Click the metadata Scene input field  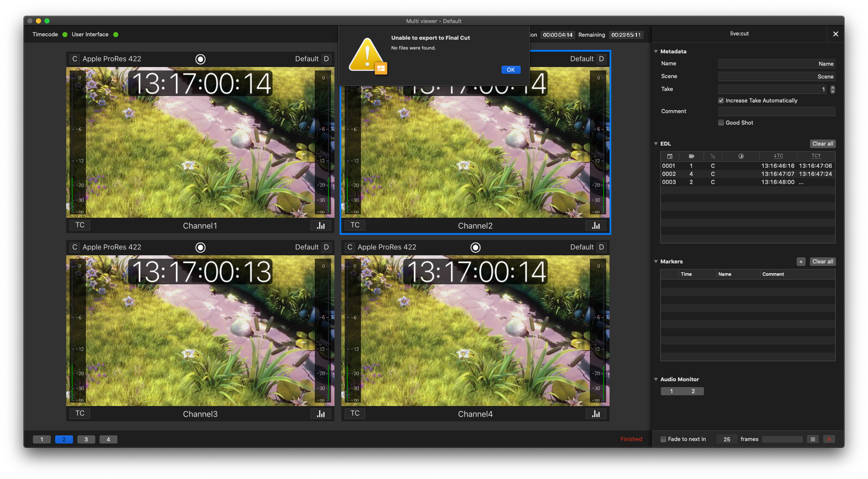pyautogui.click(x=777, y=77)
